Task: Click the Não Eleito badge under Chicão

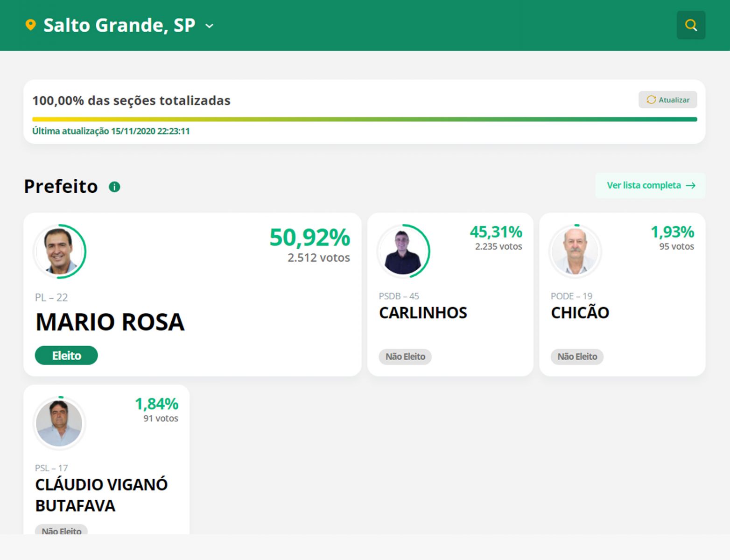Action: point(577,357)
